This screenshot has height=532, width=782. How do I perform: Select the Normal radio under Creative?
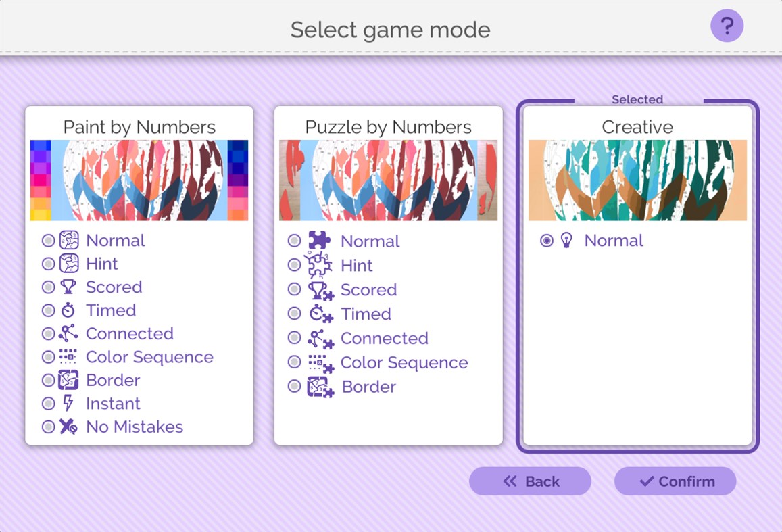[546, 240]
